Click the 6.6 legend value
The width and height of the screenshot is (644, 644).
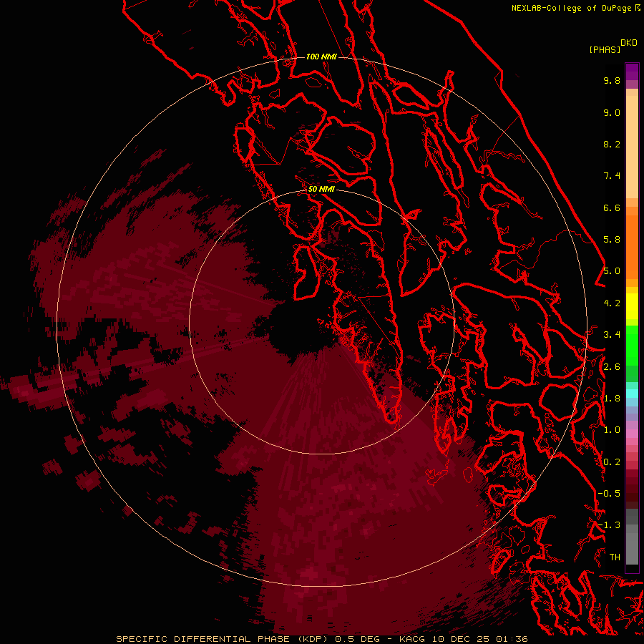(x=612, y=208)
